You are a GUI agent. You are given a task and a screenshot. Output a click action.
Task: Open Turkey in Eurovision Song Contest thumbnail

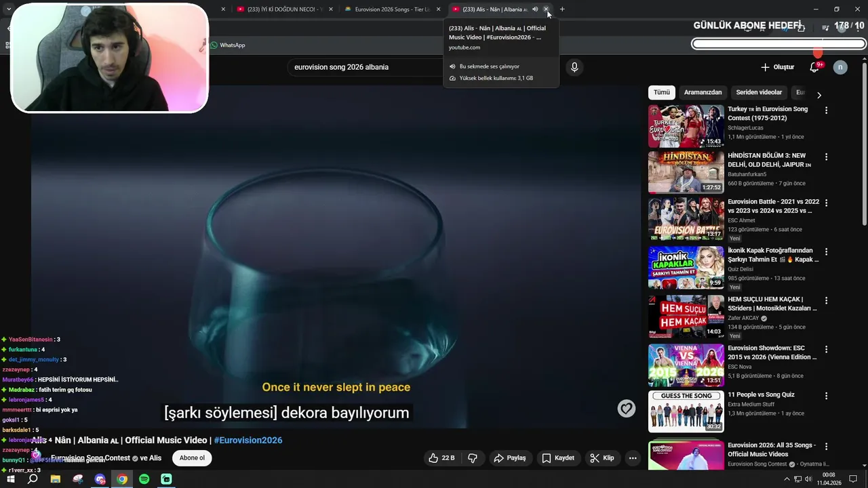tap(686, 126)
